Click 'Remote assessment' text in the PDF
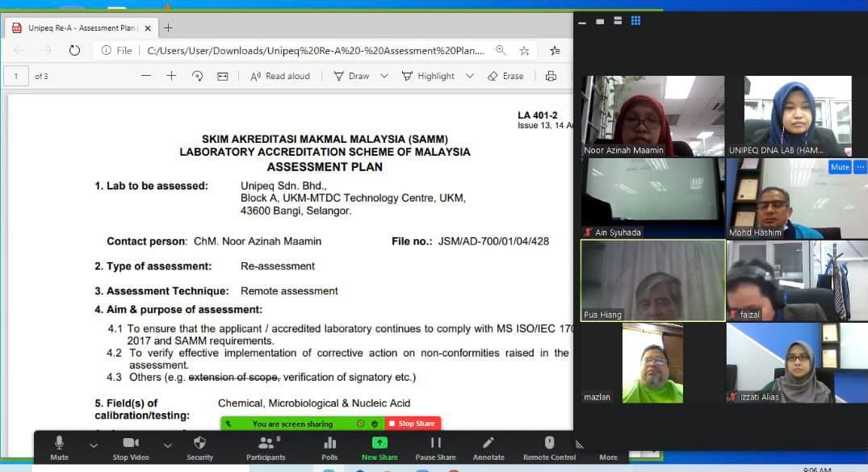Viewport: 868px width, 472px height. 289,291
